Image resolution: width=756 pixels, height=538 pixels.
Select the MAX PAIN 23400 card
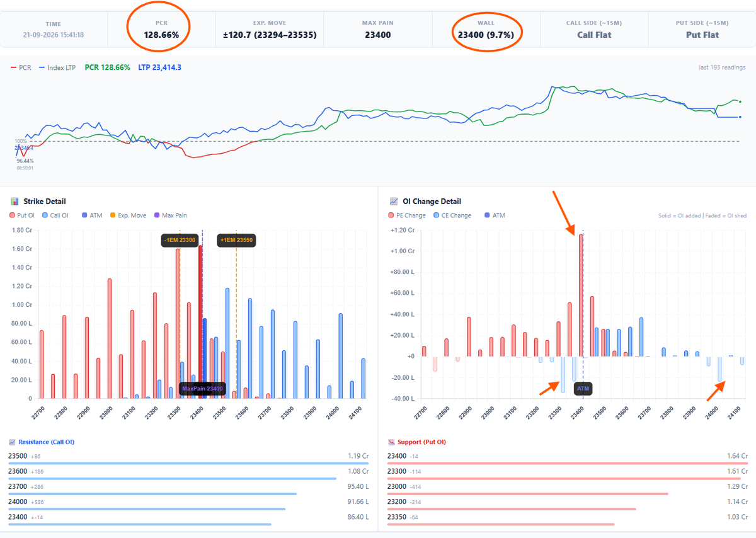[x=377, y=29]
